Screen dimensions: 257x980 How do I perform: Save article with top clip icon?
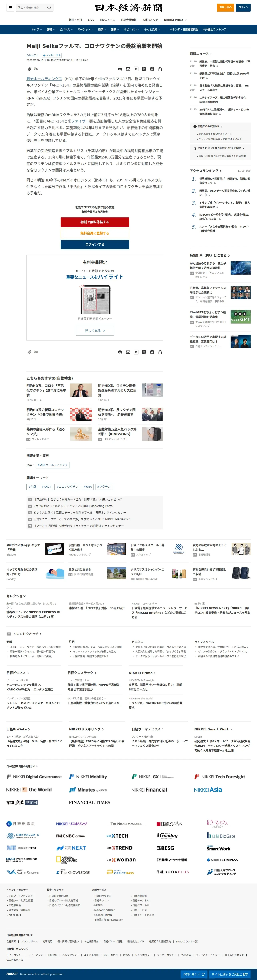(29, 69)
